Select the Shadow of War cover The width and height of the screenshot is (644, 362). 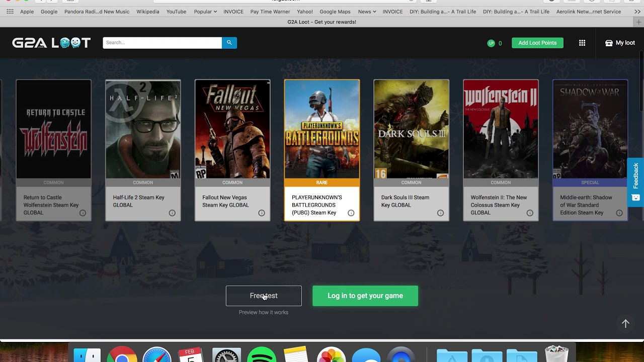click(x=590, y=129)
